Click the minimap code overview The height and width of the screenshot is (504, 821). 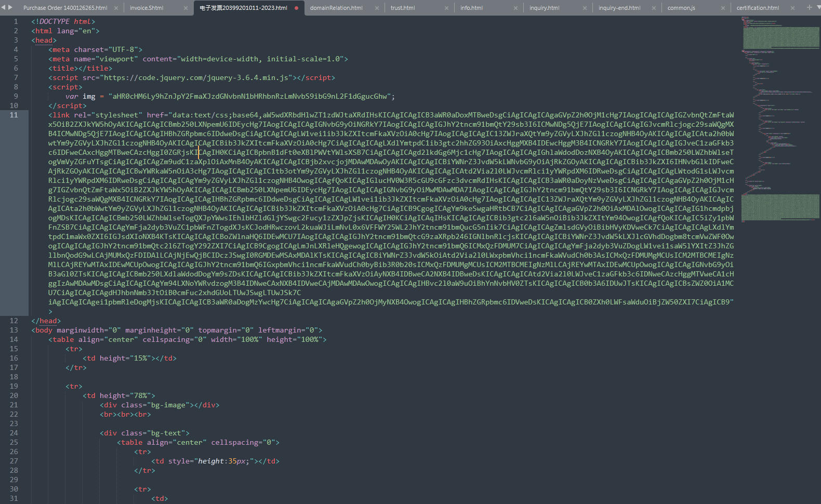point(780,120)
